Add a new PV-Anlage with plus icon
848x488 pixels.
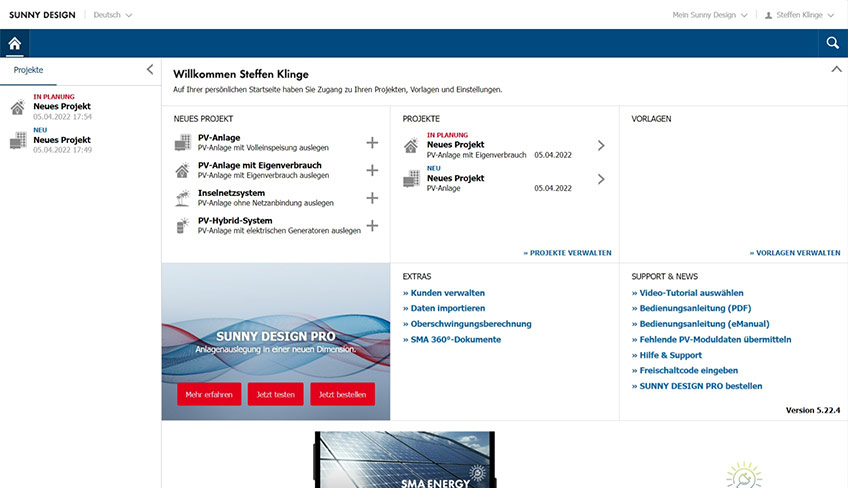(372, 143)
